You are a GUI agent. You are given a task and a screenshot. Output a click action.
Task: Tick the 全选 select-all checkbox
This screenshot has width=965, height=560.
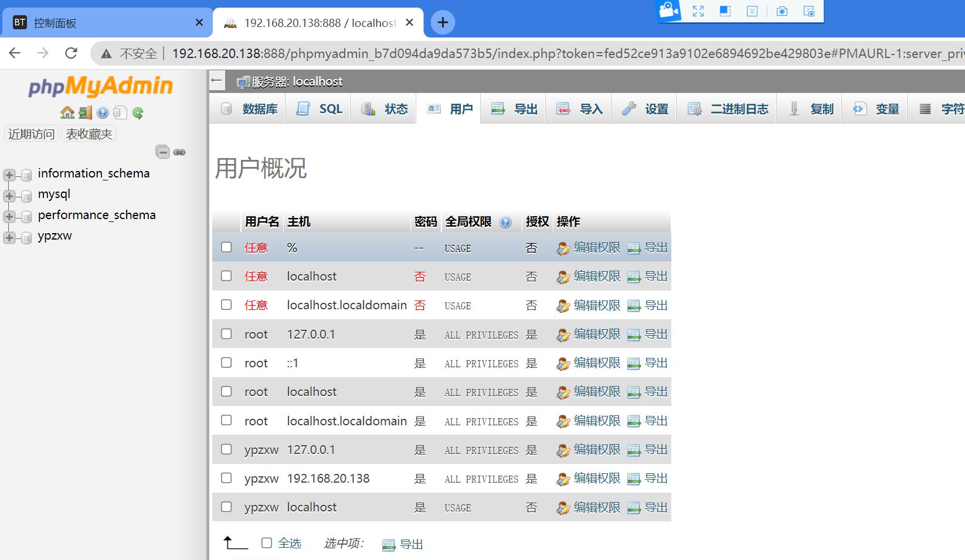coord(267,543)
